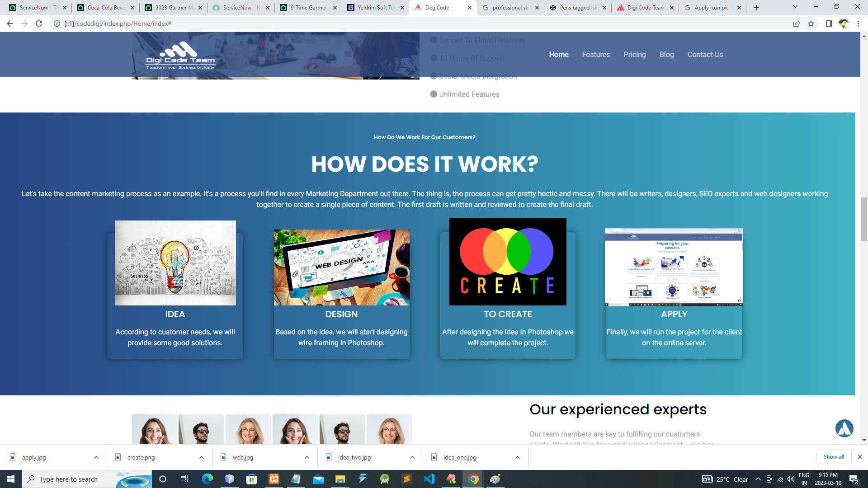
Task: Bookmark this page with star icon
Action: [x=811, y=23]
